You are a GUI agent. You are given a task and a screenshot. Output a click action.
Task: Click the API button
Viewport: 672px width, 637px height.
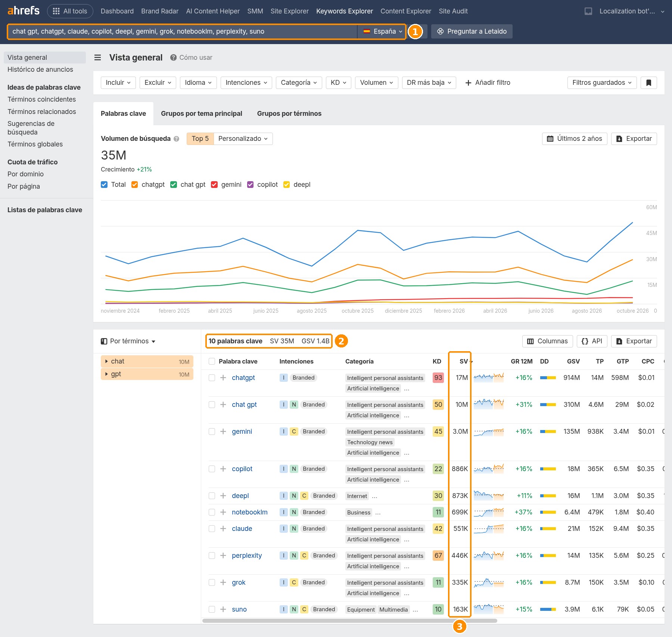coord(592,341)
